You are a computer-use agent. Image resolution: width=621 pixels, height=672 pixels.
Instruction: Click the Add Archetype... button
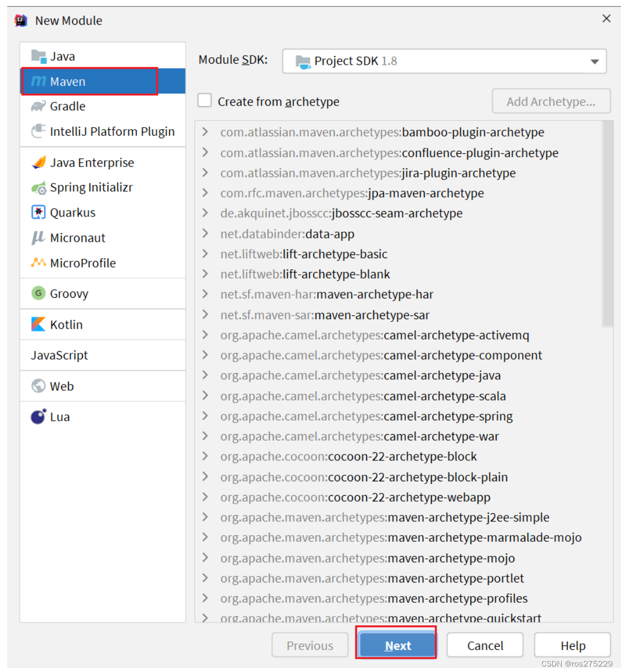pyautogui.click(x=551, y=101)
